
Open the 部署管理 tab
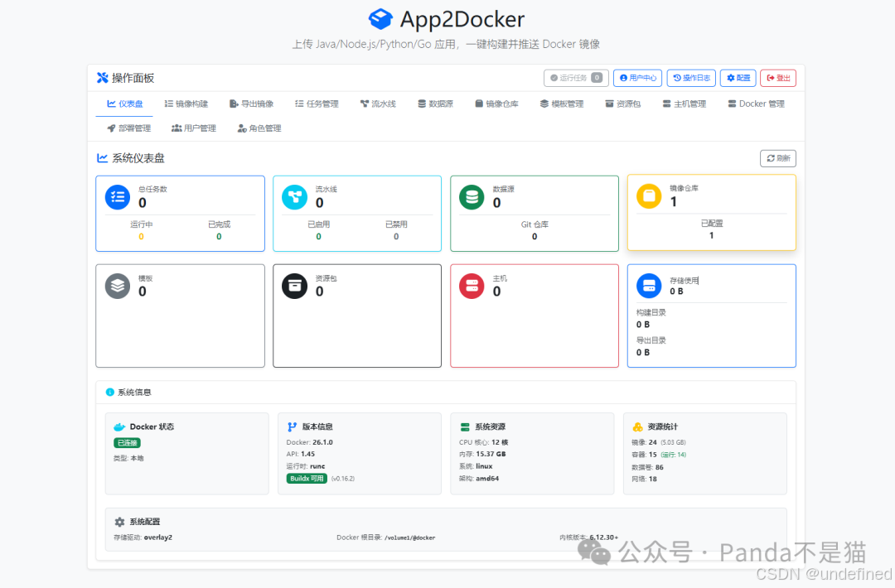(129, 128)
